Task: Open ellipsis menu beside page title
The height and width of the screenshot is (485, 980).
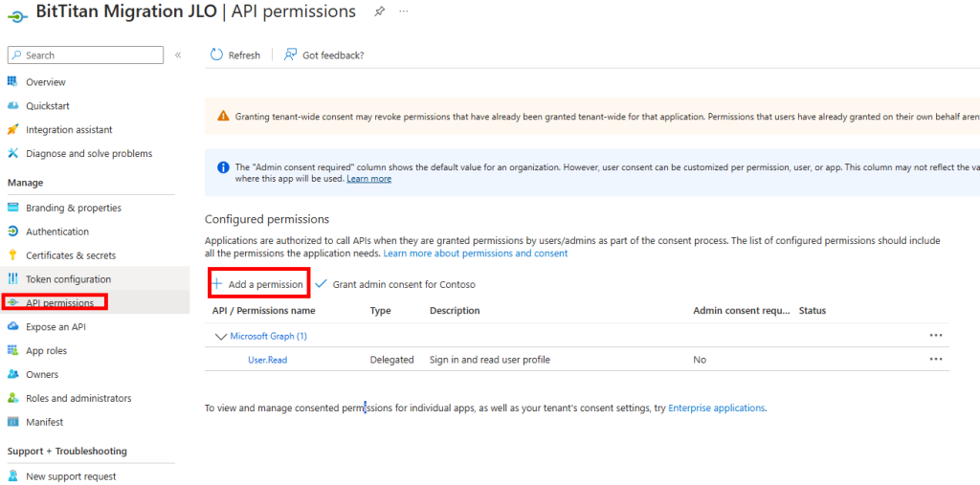Action: coord(404,11)
